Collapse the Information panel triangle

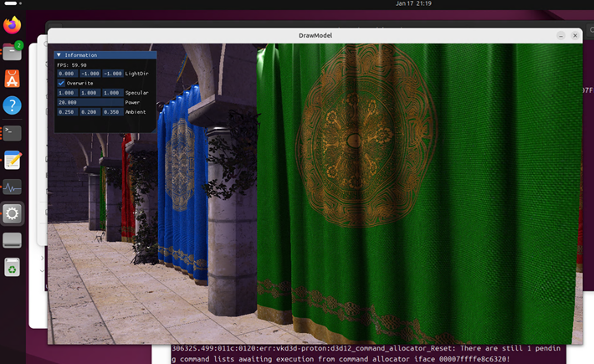click(x=59, y=54)
